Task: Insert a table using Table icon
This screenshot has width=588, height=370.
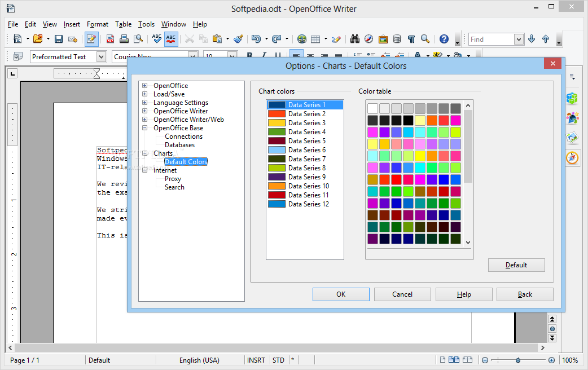Action: [x=316, y=39]
